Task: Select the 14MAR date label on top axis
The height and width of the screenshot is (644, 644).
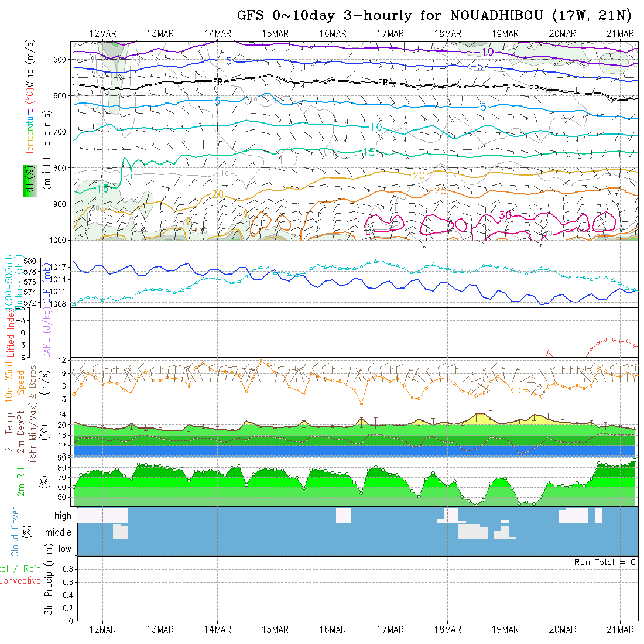Action: 218,33
